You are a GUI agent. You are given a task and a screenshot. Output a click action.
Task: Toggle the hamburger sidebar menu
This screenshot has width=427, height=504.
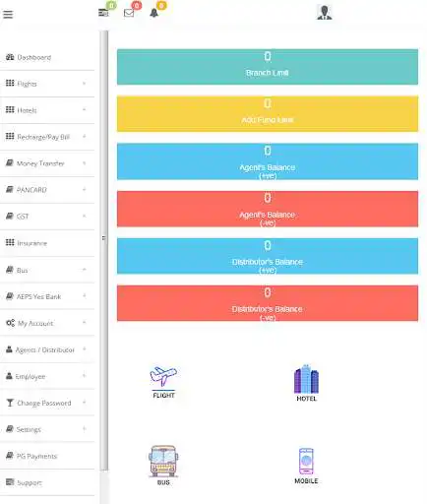tap(8, 14)
